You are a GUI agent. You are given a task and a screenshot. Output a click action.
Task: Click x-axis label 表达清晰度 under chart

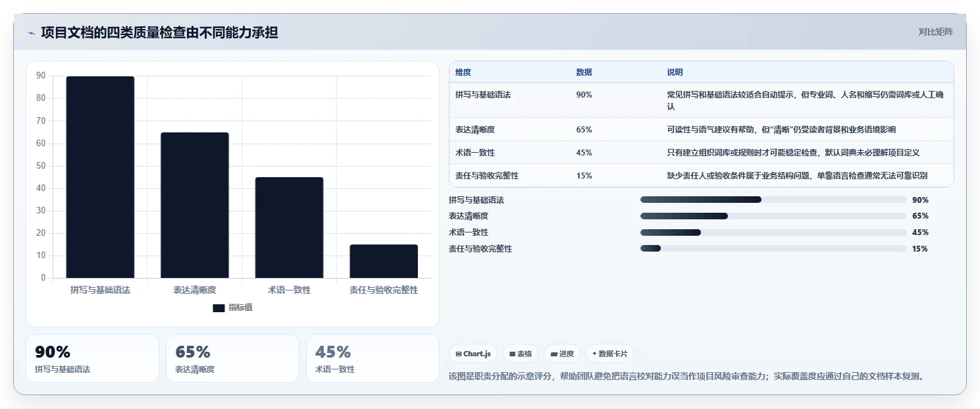pos(195,290)
